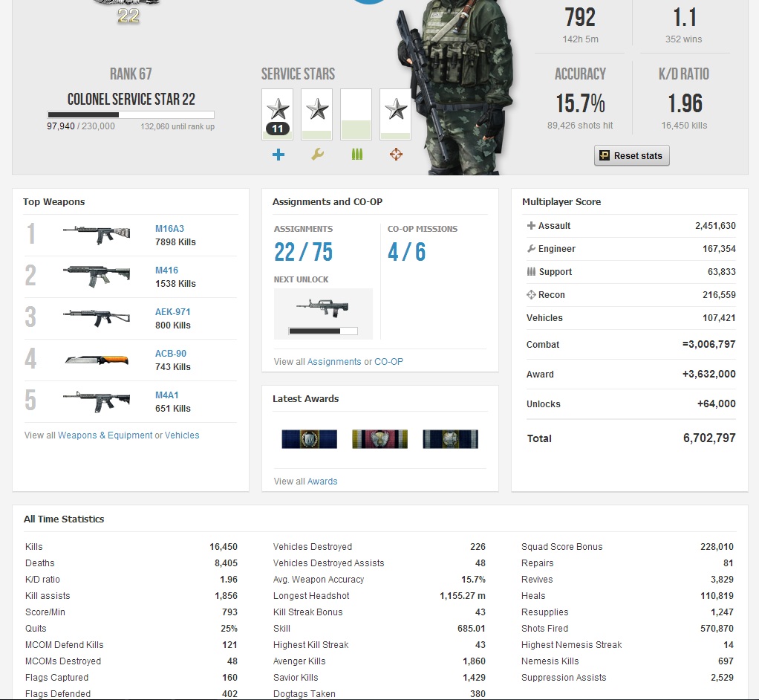Click the accuracy value 15.7% at top
This screenshot has width=759, height=700.
click(x=580, y=103)
